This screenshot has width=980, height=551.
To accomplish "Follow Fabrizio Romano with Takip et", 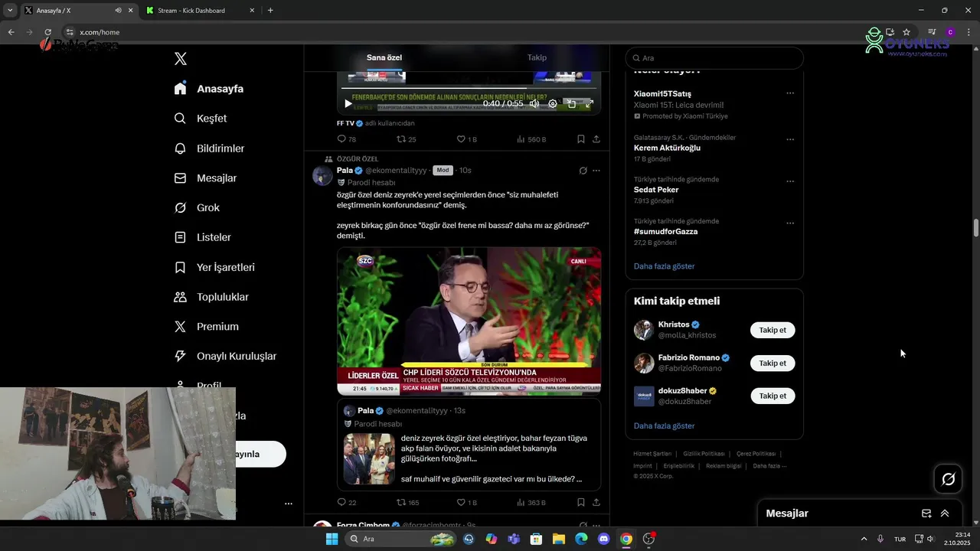I will (772, 364).
